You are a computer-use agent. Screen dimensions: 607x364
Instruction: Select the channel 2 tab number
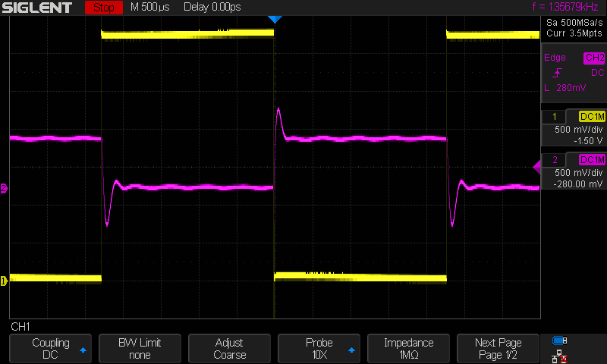click(554, 159)
